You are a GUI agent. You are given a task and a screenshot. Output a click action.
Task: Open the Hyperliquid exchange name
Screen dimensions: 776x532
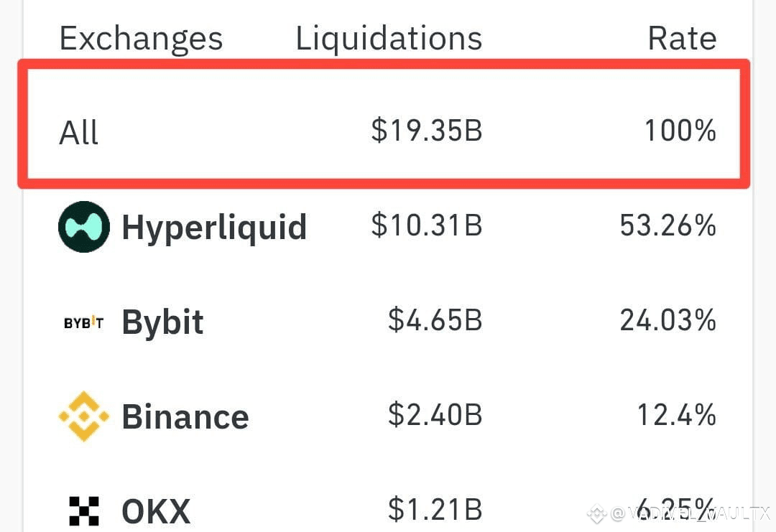pos(214,228)
